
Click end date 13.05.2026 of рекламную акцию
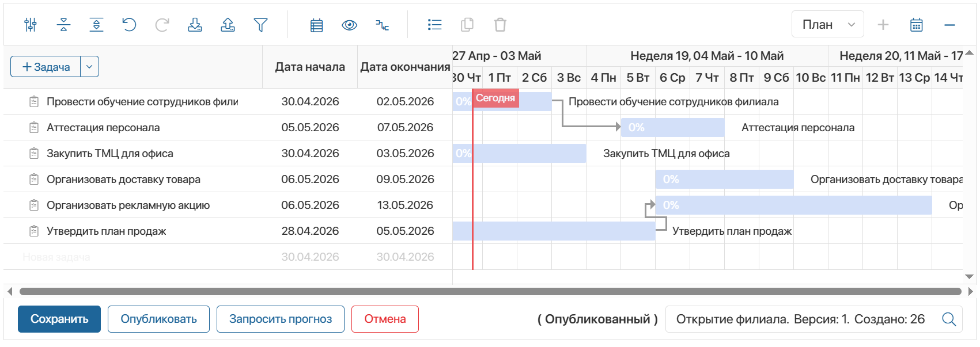[405, 205]
